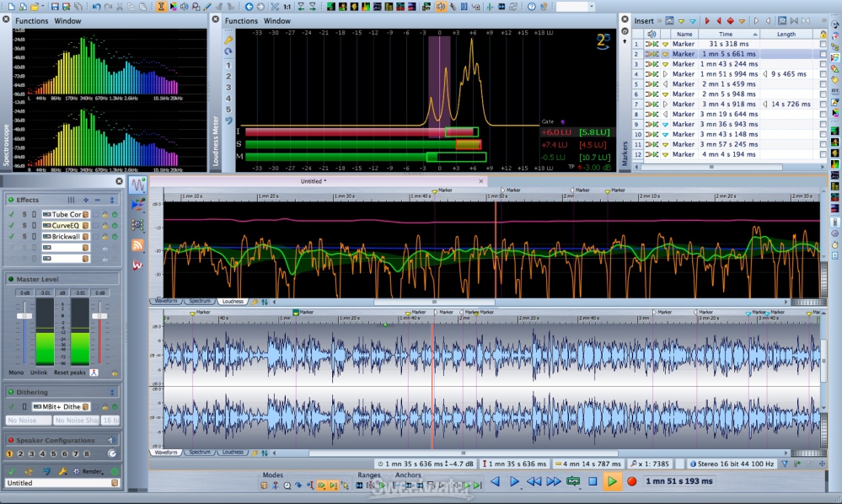
Task: Toggle solo on the CurveEQ effect
Action: pos(24,226)
